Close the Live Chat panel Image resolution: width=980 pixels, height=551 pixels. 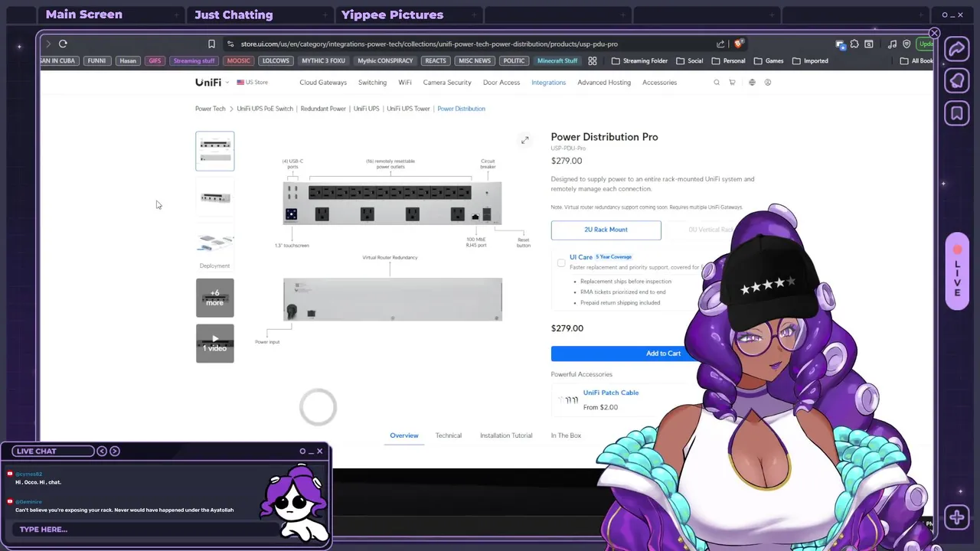tap(319, 451)
